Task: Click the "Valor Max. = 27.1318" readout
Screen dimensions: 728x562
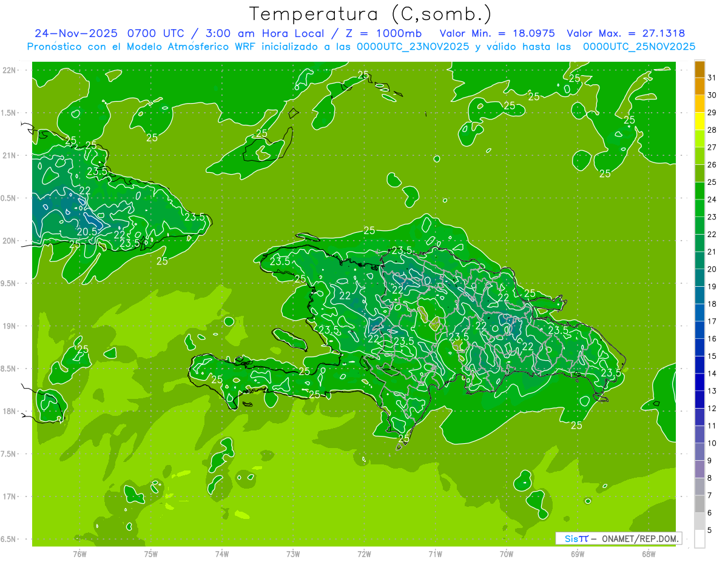Action: (x=625, y=33)
